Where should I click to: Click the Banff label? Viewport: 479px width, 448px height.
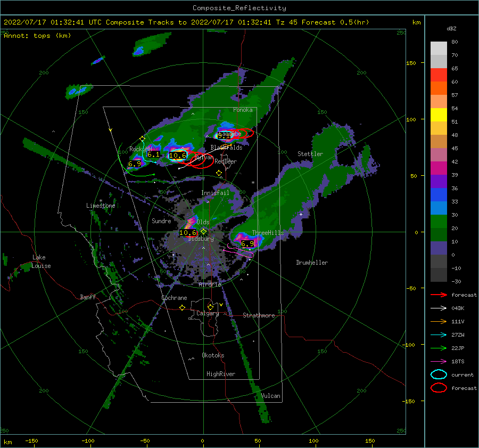88,297
